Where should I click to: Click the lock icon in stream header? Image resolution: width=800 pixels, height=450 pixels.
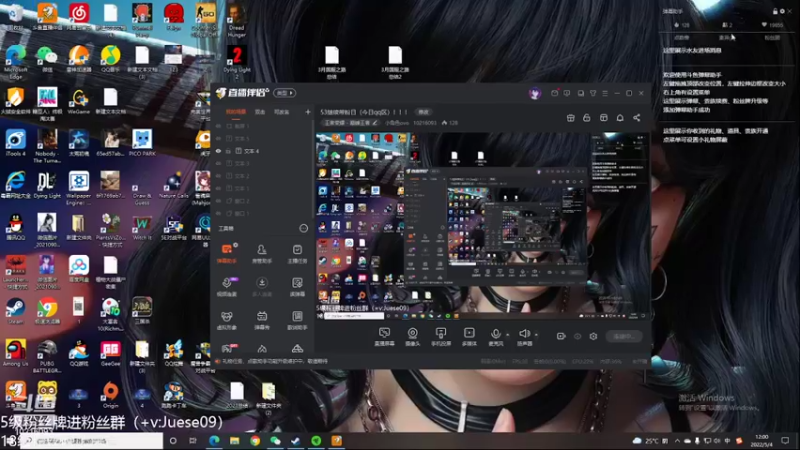click(x=587, y=118)
